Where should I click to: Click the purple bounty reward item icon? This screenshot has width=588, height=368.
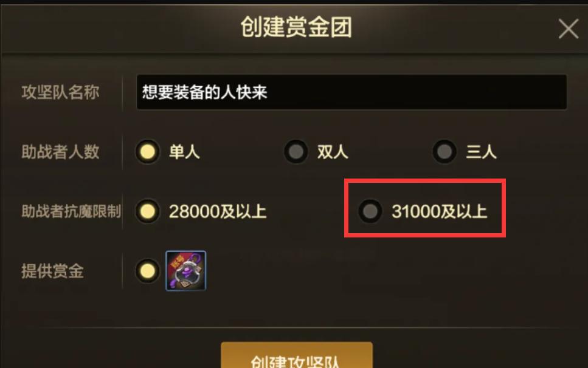pos(186,271)
